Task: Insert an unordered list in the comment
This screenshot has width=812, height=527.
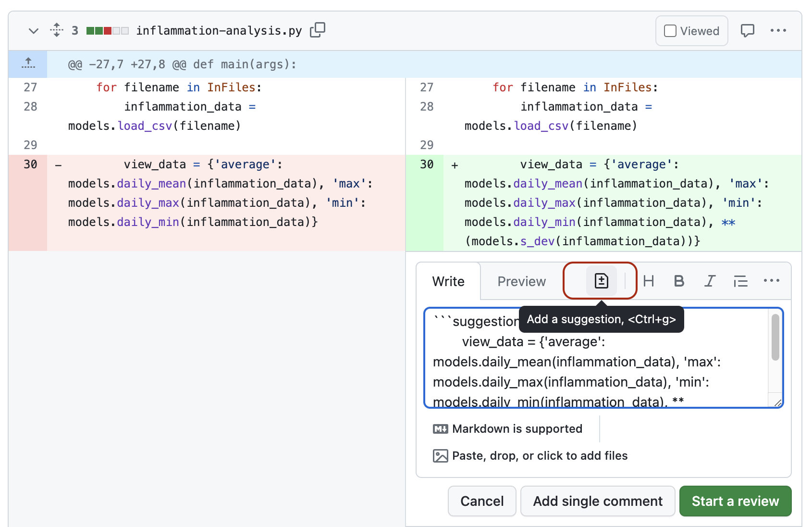Action: point(740,281)
